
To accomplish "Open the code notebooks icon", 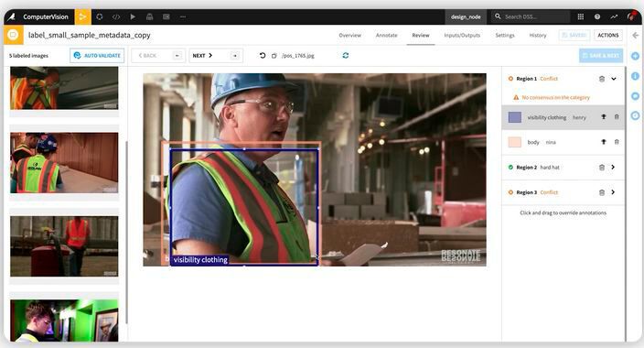I will tap(116, 16).
